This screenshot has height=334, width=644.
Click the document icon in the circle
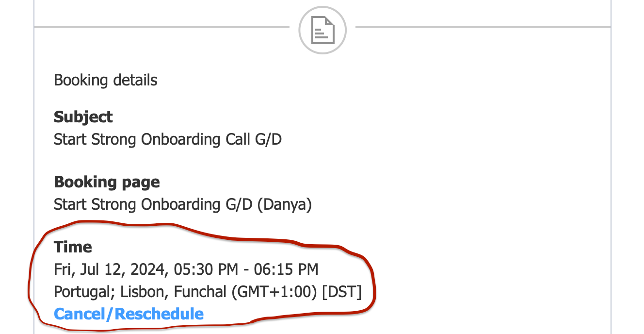(322, 30)
